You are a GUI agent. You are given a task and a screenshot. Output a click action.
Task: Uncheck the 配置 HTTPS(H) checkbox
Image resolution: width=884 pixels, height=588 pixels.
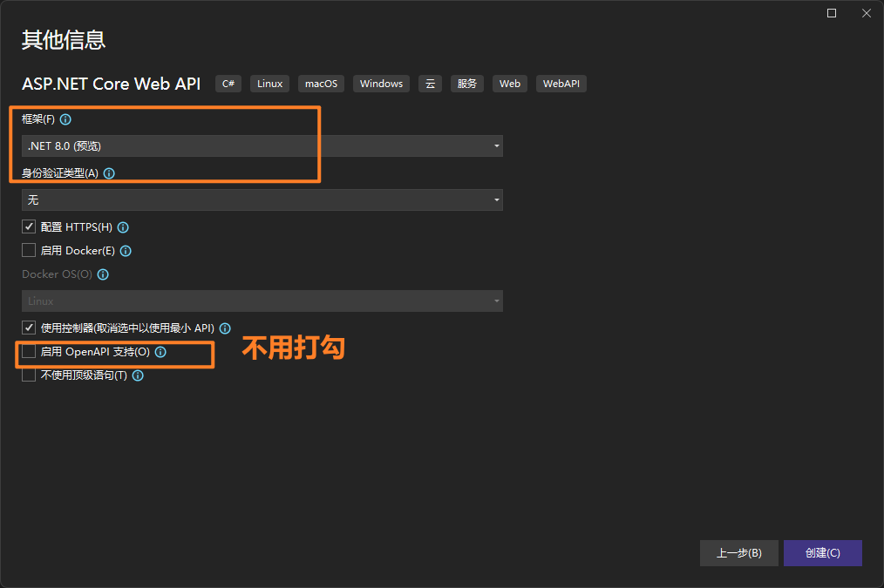pos(29,227)
